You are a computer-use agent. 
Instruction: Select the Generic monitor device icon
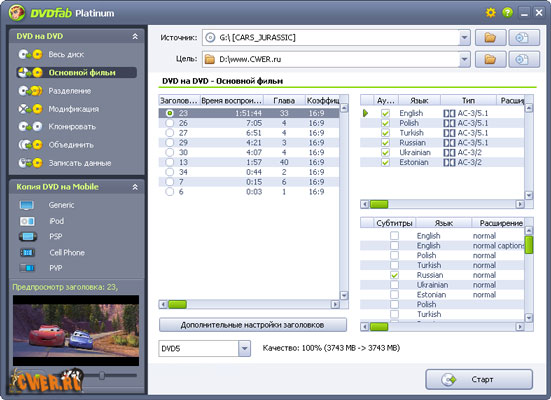point(27,205)
